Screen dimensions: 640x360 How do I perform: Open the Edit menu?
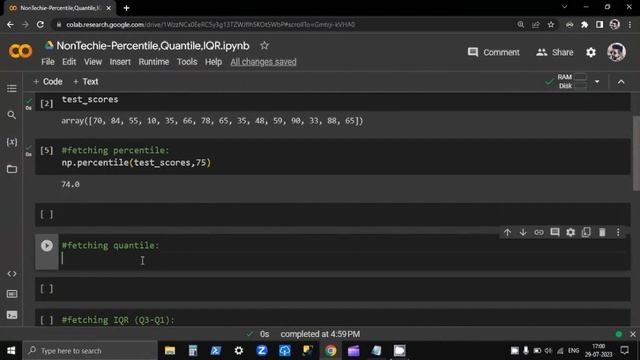click(69, 62)
